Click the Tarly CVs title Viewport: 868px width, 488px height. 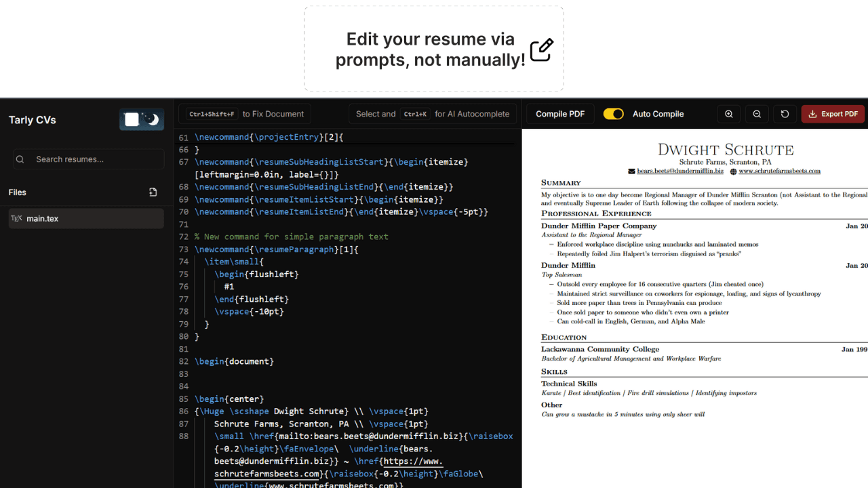coord(33,120)
